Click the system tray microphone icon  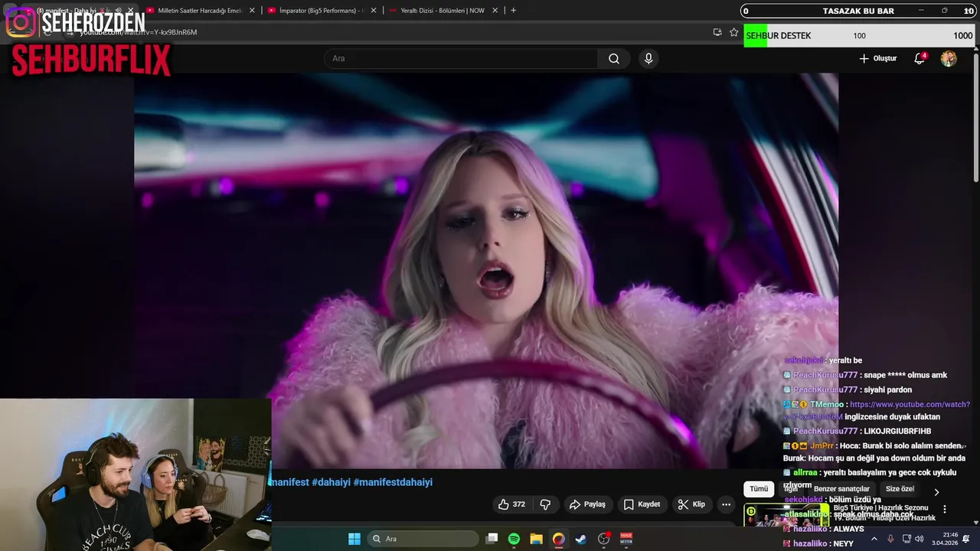pyautogui.click(x=890, y=539)
